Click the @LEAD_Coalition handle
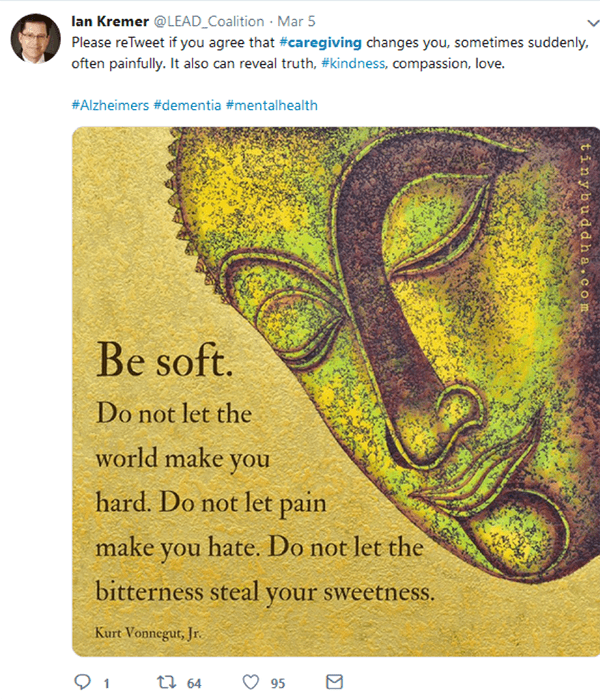Viewport: 600px width, 699px height. point(209,21)
